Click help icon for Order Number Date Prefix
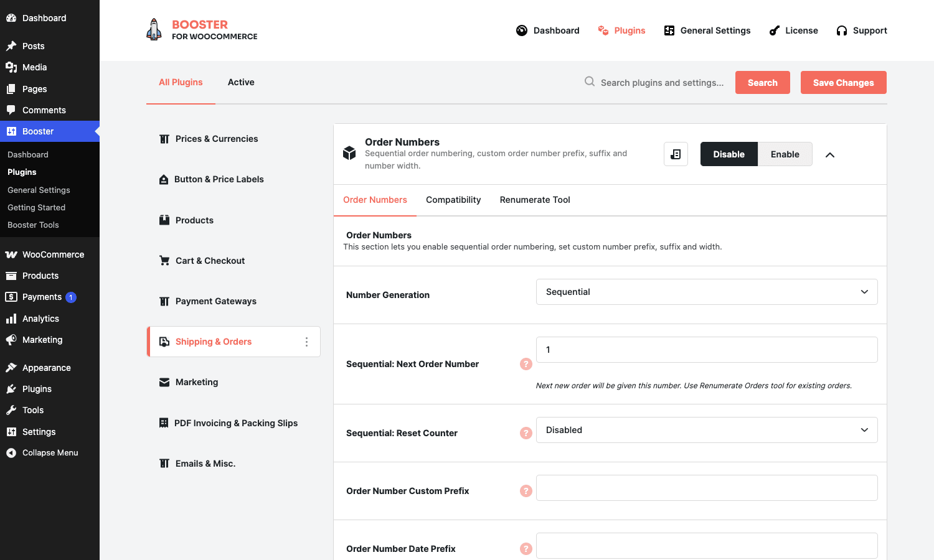This screenshot has width=934, height=560. coord(526,549)
